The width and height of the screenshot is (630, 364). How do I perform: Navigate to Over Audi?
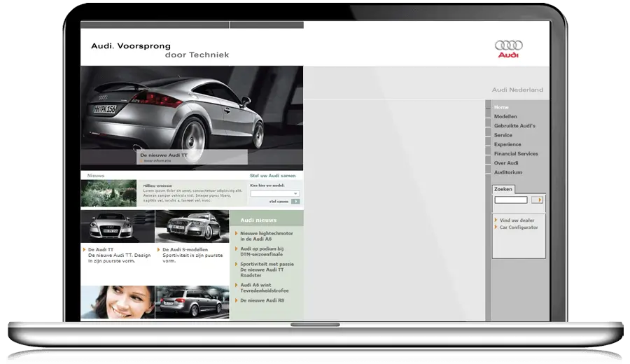pos(506,162)
